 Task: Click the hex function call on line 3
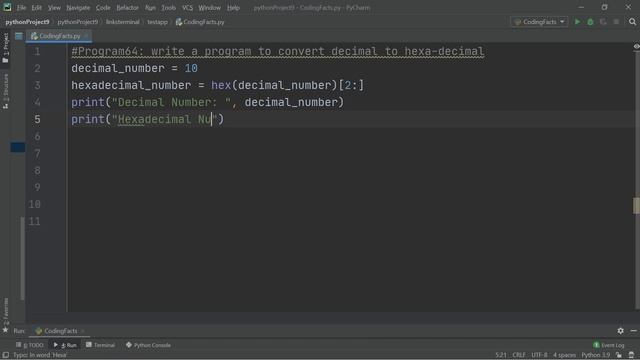221,85
